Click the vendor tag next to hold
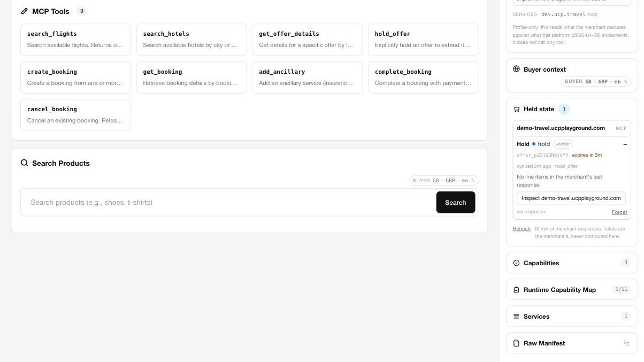This screenshot has height=362, width=644. [x=563, y=144]
